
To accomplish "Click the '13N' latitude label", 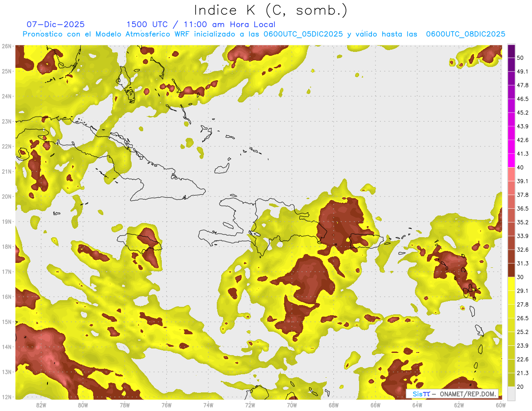I will (x=7, y=372).
